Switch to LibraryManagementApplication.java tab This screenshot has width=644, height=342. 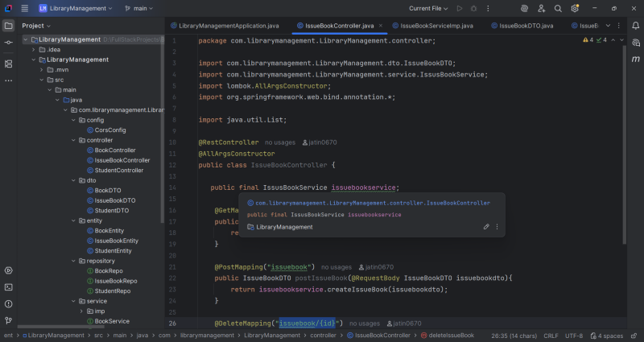tap(226, 26)
